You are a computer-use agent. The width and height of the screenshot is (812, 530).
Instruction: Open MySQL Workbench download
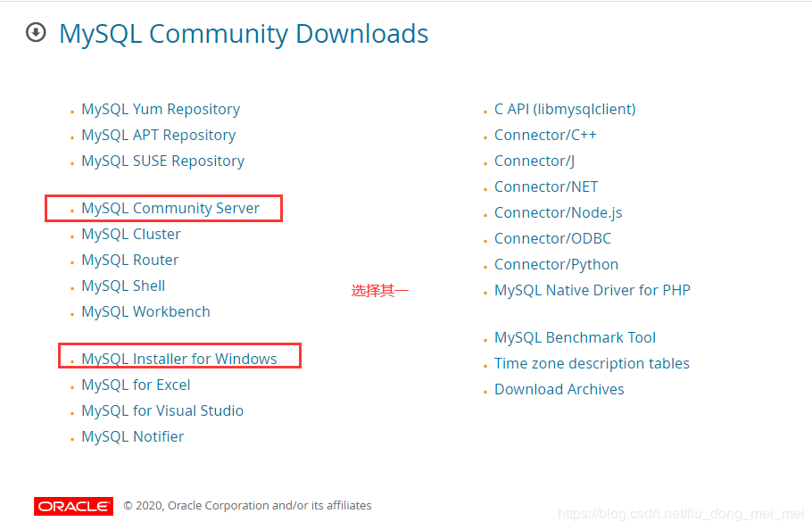(145, 311)
